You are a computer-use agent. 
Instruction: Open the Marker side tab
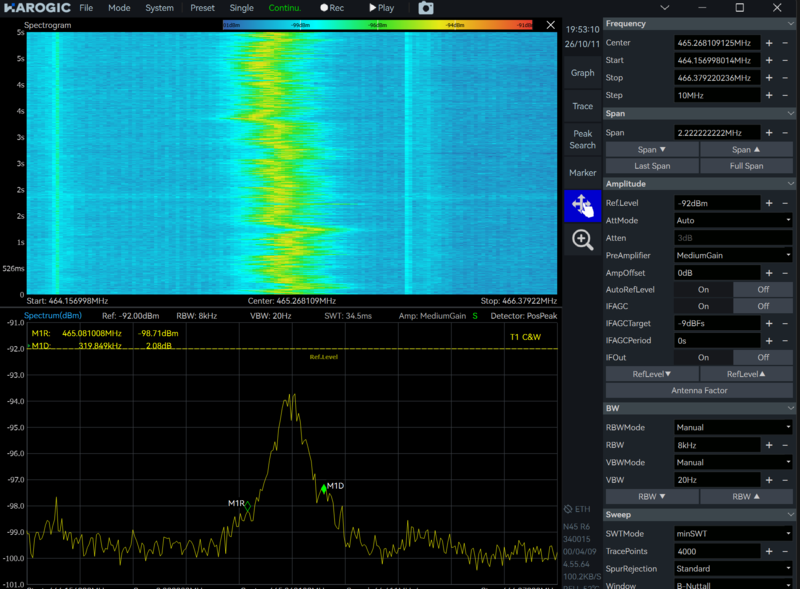pos(583,173)
